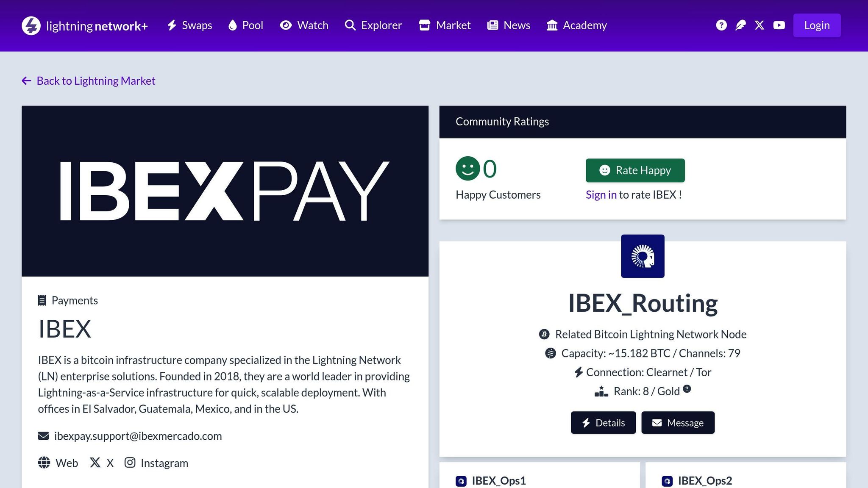Open the IBEX_Ops1 node card

pos(540,475)
